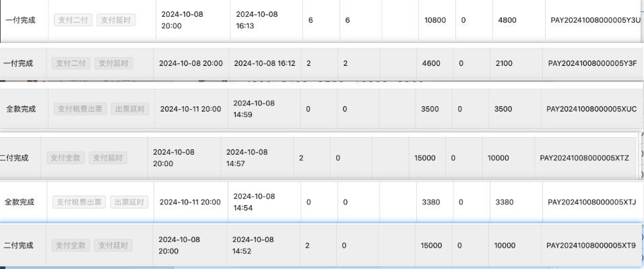The image size is (644, 269).
Task: Select 支付全款 in the order 5XTZ row
Action: point(65,157)
